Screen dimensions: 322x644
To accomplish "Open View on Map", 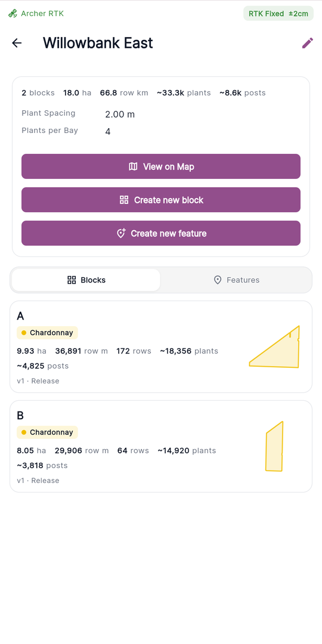I will tap(161, 166).
